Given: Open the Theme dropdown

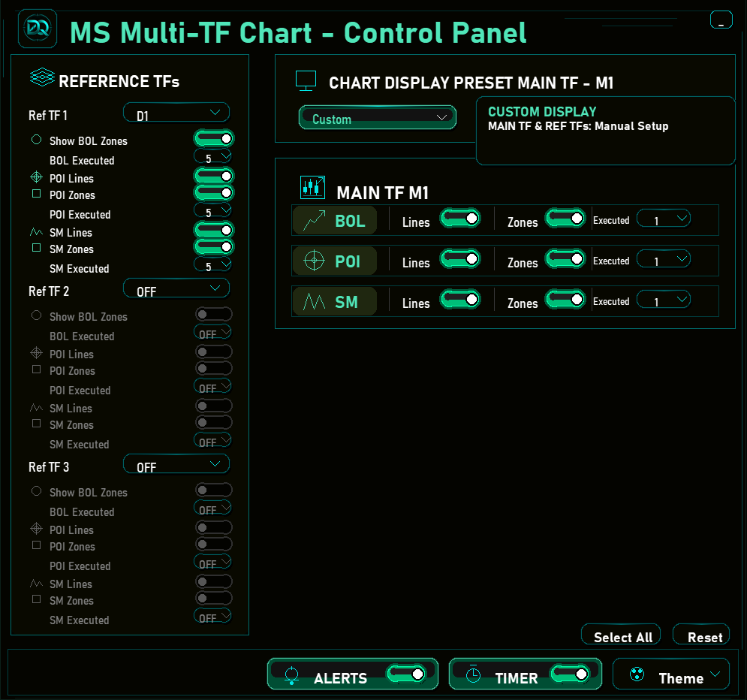Looking at the screenshot, I should pos(670,674).
